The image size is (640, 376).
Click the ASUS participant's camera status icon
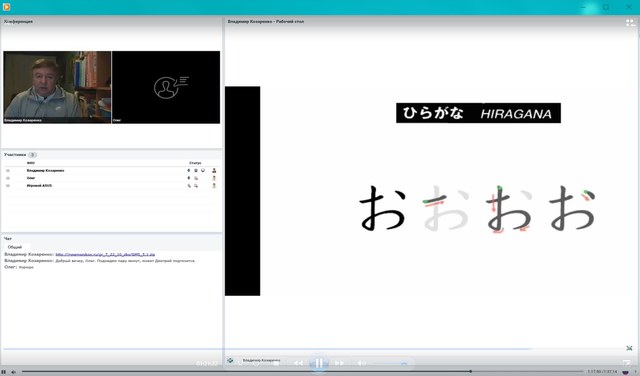pos(196,186)
